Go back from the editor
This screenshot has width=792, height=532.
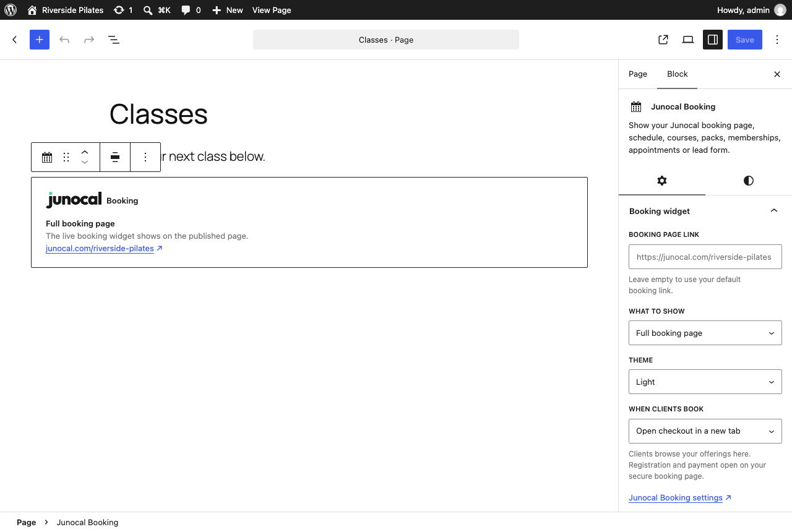click(15, 40)
